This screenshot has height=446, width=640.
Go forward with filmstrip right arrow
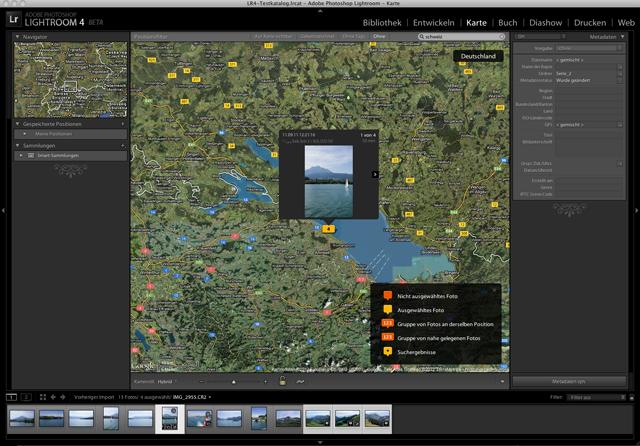[63, 397]
